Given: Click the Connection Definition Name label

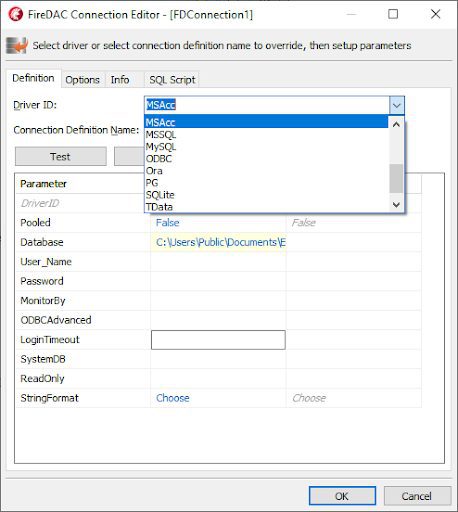Looking at the screenshot, I should point(76,130).
